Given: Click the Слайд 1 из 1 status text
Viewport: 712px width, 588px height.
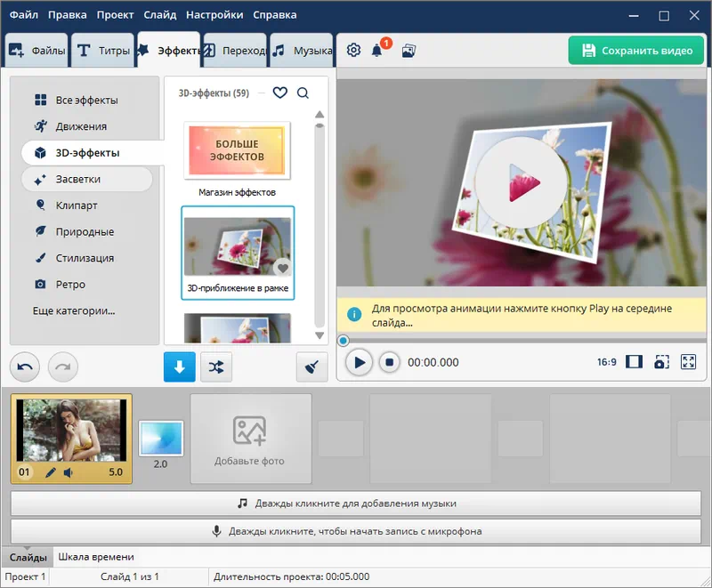Looking at the screenshot, I should click(x=130, y=576).
